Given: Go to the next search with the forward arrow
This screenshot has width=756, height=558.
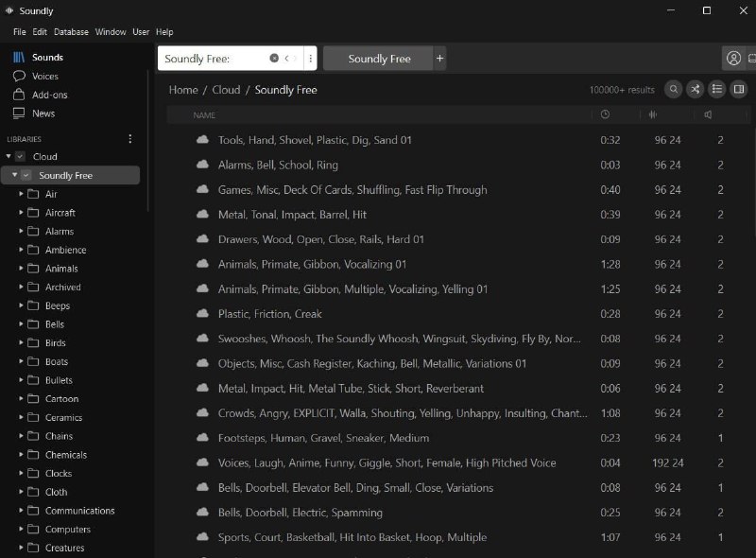Looking at the screenshot, I should [x=296, y=59].
